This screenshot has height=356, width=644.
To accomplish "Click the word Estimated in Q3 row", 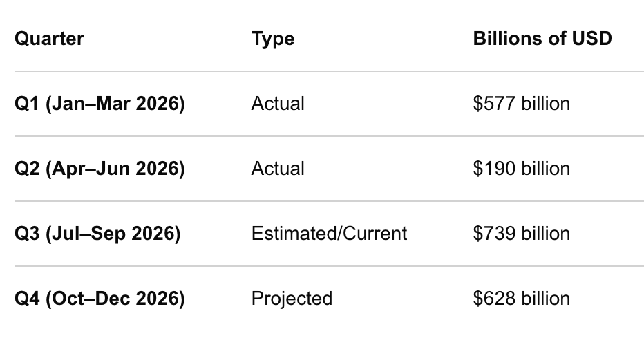I will pyautogui.click(x=294, y=234).
